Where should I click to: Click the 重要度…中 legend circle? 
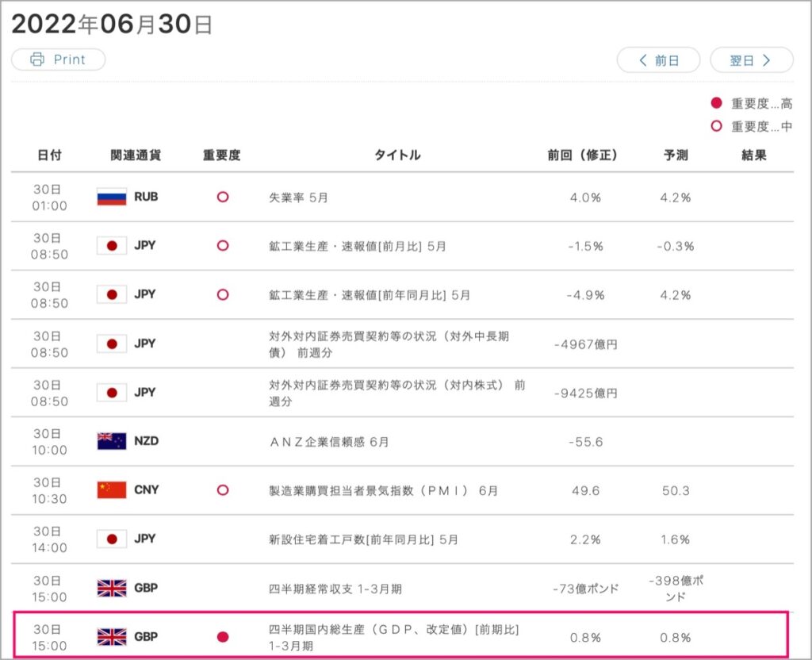716,126
